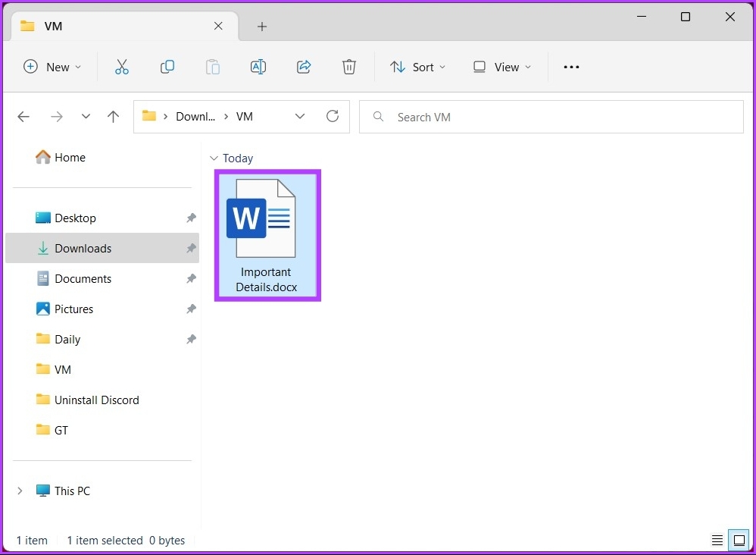Image resolution: width=756 pixels, height=555 pixels.
Task: Open Documents folder in sidebar
Action: point(83,279)
